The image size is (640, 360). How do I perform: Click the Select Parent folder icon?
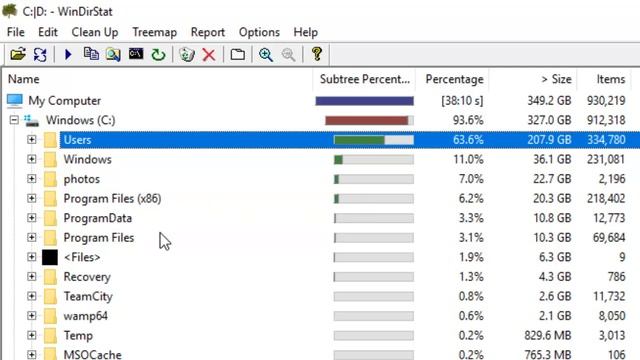click(x=238, y=54)
